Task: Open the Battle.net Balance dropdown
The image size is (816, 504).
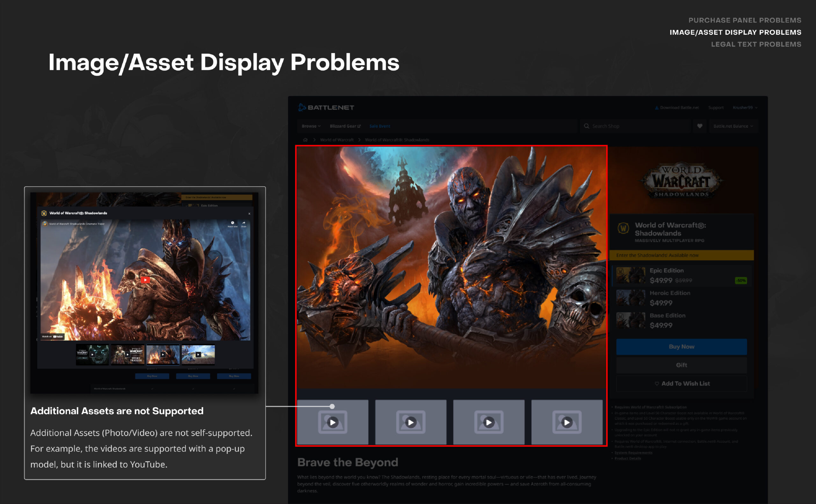Action: (x=733, y=126)
